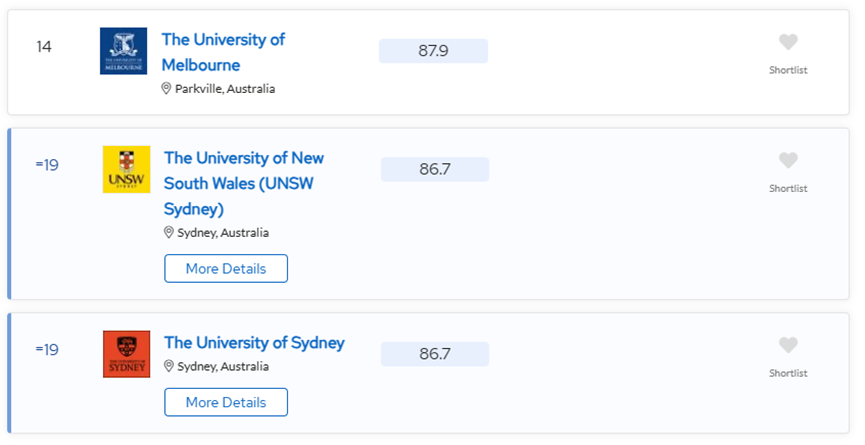This screenshot has height=445, width=865.
Task: Click More Details for University of Sydney
Action: tap(226, 402)
